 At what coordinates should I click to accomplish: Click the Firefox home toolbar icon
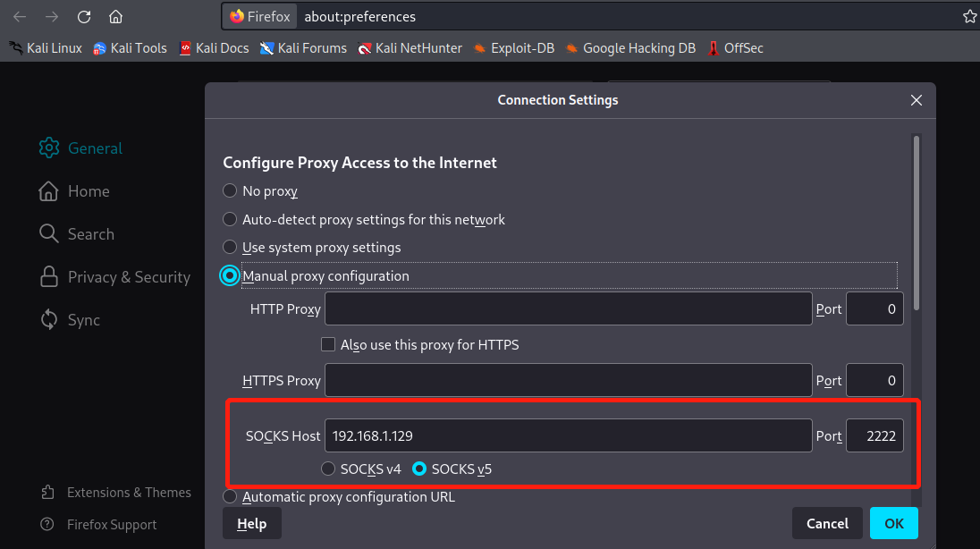coord(115,17)
